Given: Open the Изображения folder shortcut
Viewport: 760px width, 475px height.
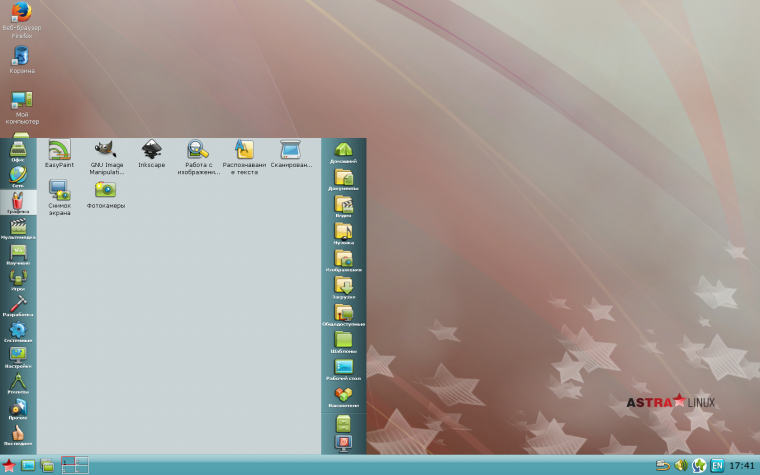Looking at the screenshot, I should coord(343,261).
